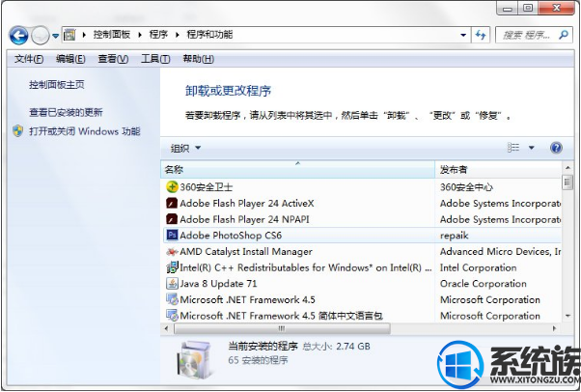
Task: Click the change view icon
Action: tap(513, 148)
